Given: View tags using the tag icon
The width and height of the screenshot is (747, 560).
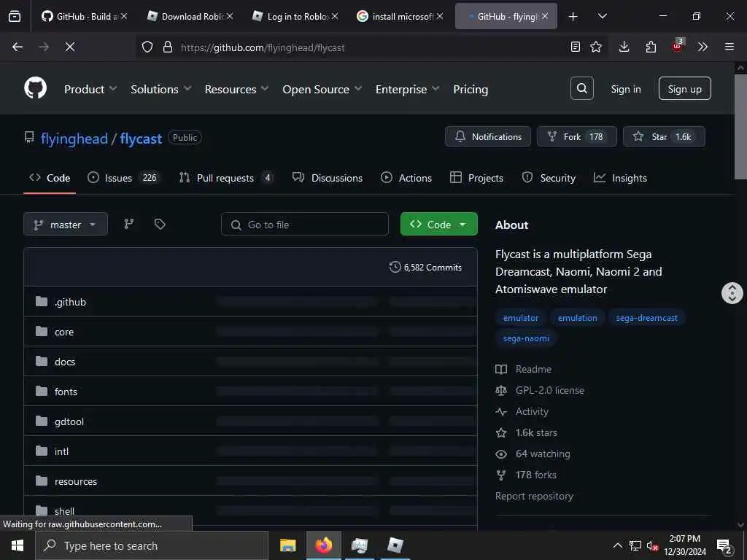Looking at the screenshot, I should pyautogui.click(x=160, y=224).
